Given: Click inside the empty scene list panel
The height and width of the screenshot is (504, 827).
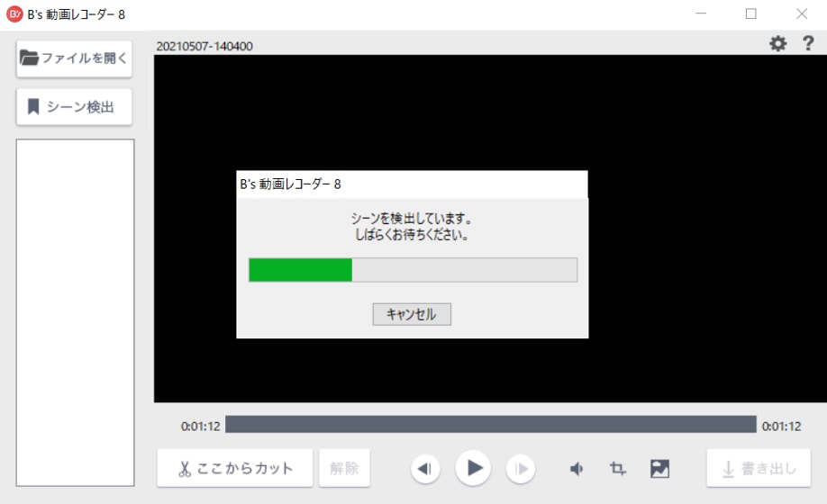Looking at the screenshot, I should click(75, 312).
